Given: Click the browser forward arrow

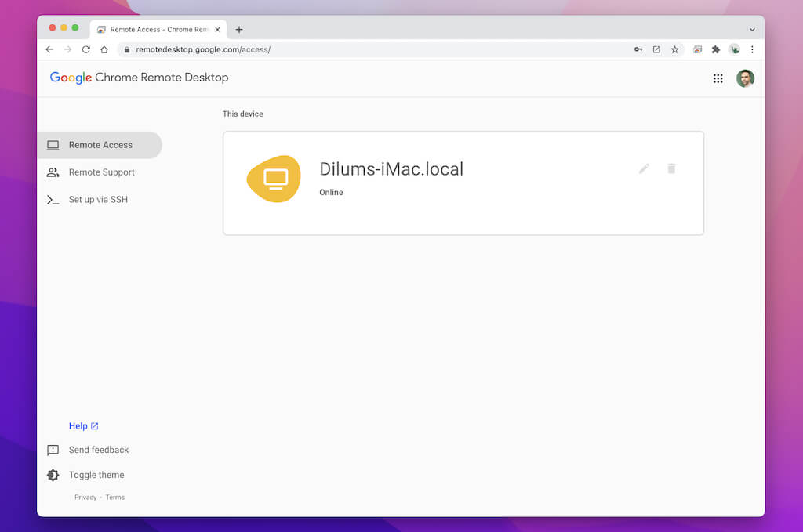Looking at the screenshot, I should [67, 49].
